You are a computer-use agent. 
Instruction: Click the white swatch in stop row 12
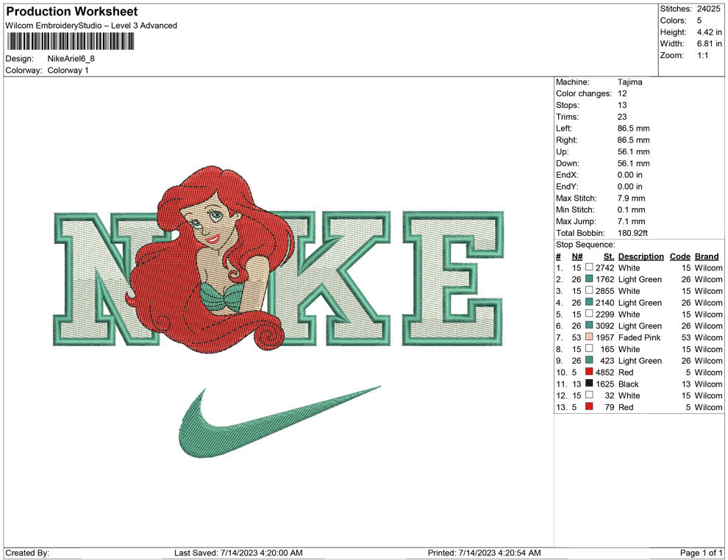(x=589, y=395)
